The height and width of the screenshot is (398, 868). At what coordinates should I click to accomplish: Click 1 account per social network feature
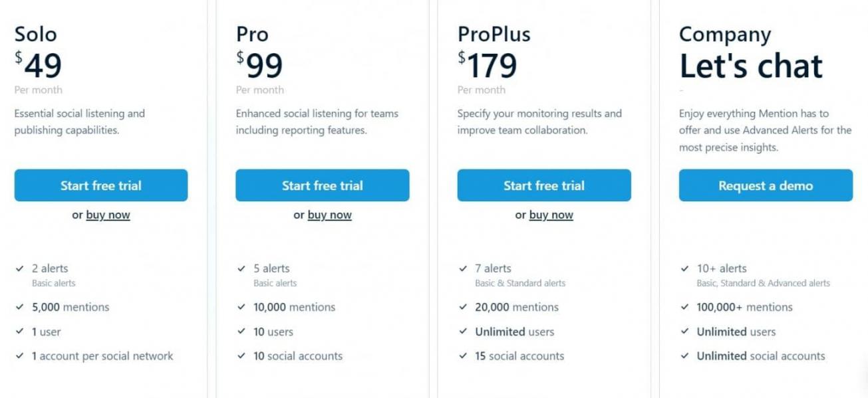102,356
